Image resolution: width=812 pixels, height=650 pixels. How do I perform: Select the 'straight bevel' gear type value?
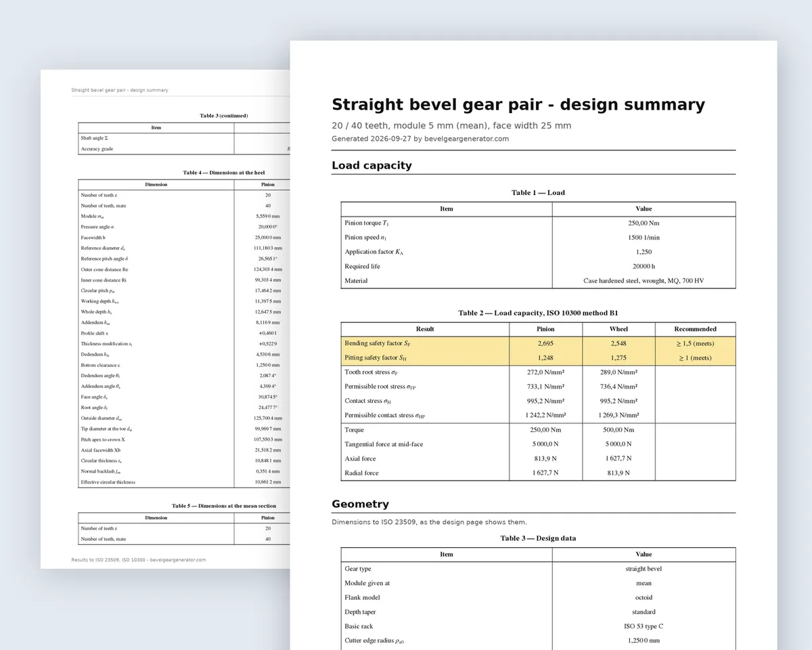point(644,569)
